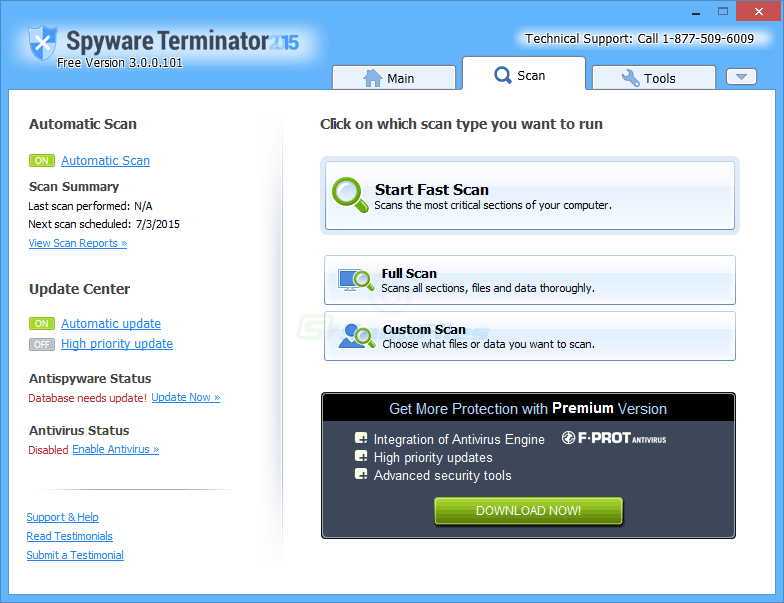Viewport: 784px width, 603px height.
Task: Click the wrench icon on Tools tab
Action: 630,78
